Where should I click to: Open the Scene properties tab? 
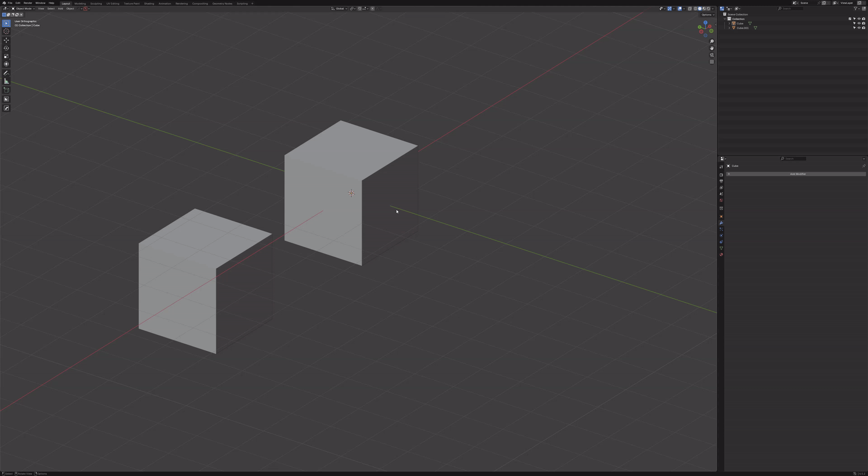[721, 194]
